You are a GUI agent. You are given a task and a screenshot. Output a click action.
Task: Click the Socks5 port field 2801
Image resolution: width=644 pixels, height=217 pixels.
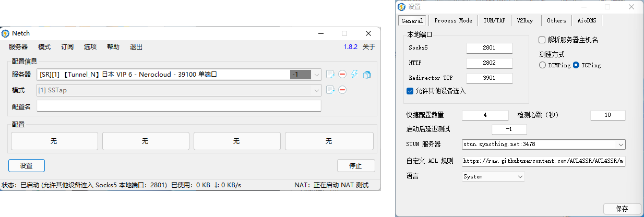pyautogui.click(x=490, y=48)
